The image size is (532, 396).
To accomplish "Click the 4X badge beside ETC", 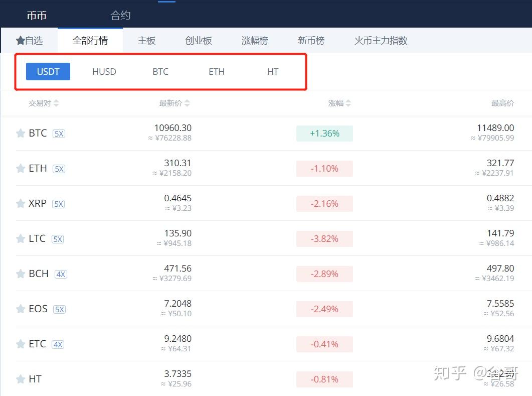I will click(58, 344).
